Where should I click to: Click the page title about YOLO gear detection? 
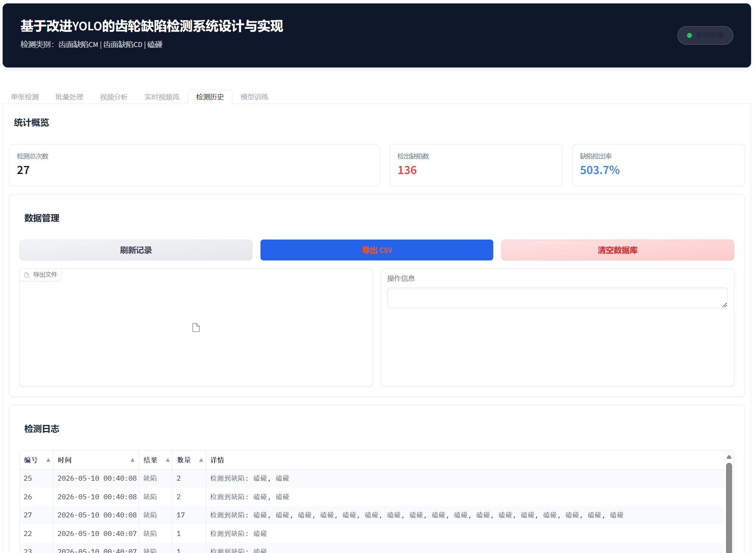click(152, 26)
